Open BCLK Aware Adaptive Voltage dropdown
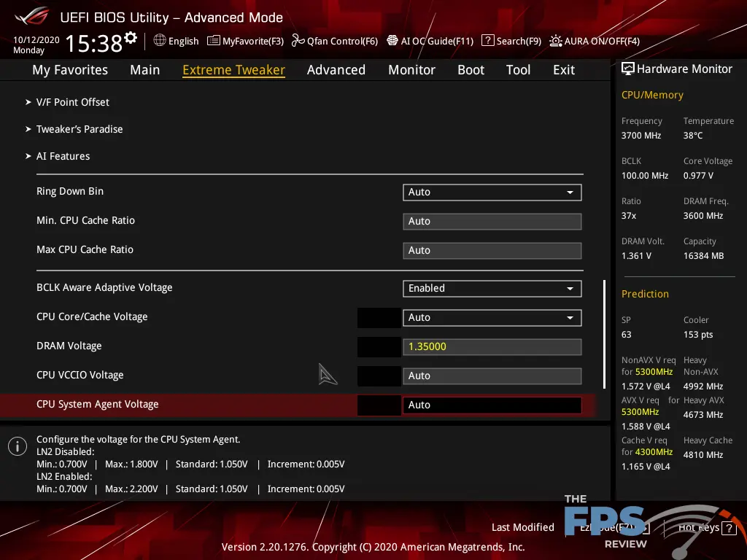Screen dimensions: 747x560 [492, 288]
